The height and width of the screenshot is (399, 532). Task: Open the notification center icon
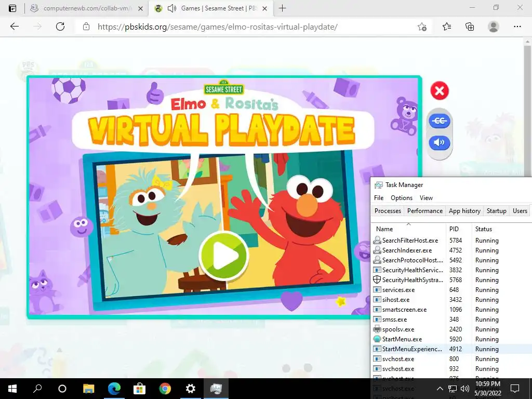tap(515, 389)
